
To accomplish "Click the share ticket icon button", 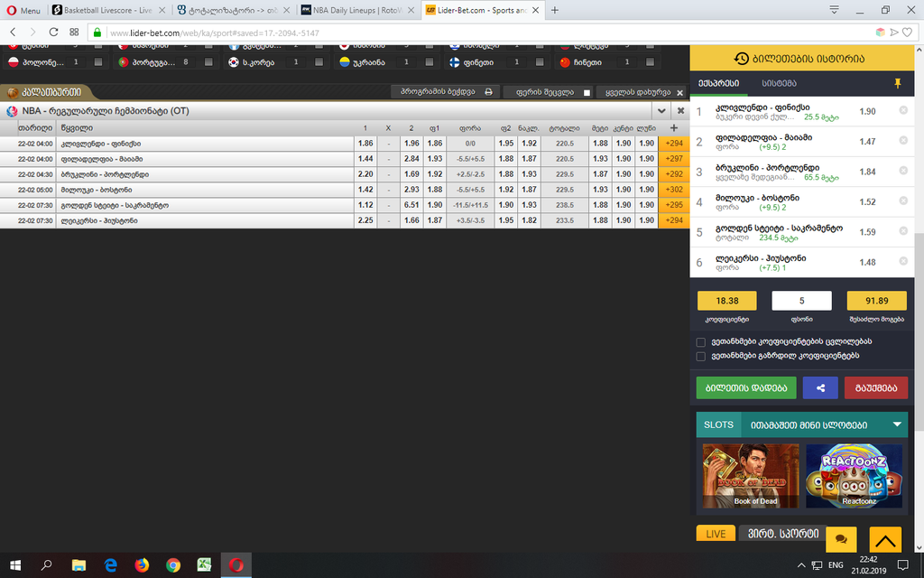I will pos(820,387).
